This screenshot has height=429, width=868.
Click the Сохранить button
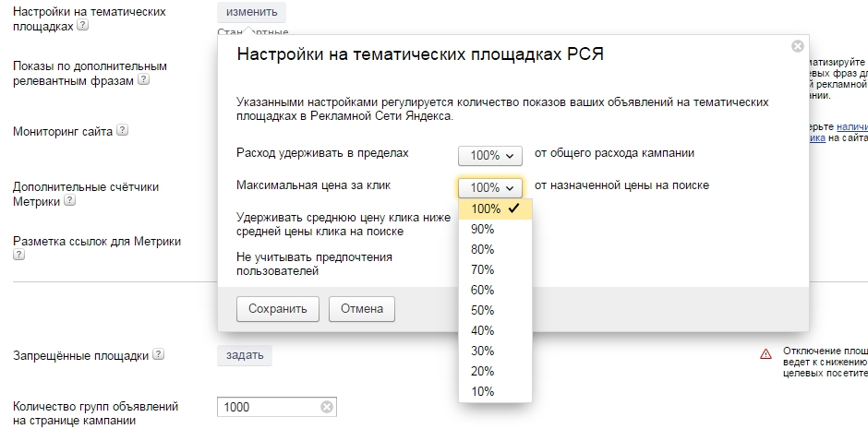click(x=277, y=309)
